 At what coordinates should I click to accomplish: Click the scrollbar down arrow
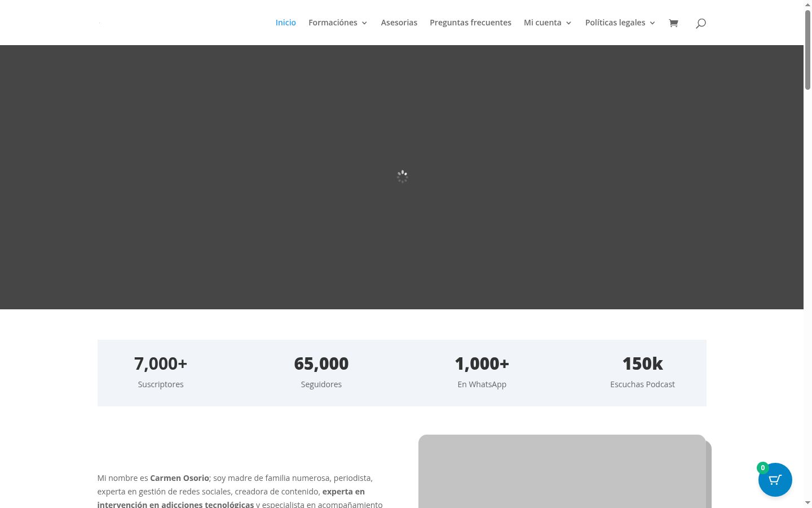(807, 502)
